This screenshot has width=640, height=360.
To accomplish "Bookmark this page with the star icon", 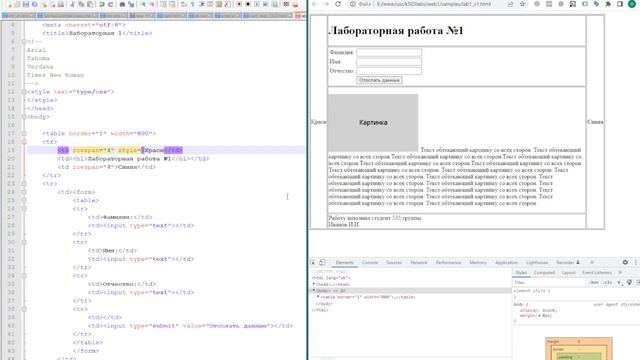I will coord(522,4).
